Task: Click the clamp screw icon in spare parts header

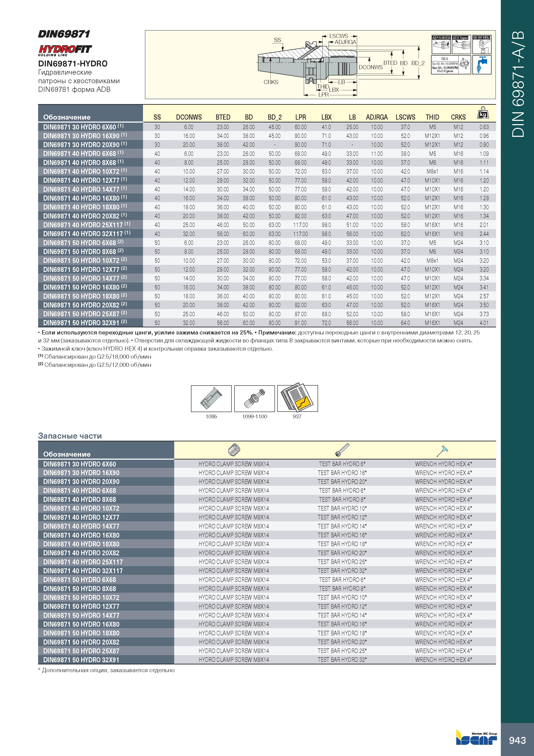Action: [x=234, y=450]
